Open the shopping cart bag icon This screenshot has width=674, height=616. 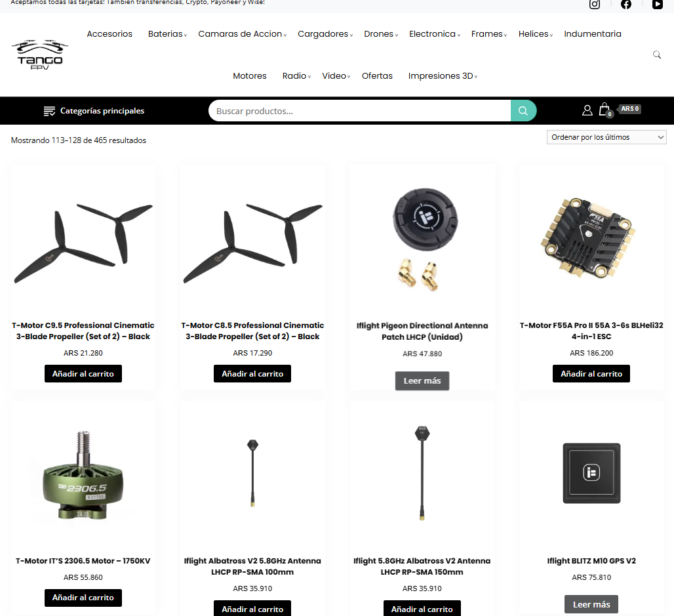605,110
